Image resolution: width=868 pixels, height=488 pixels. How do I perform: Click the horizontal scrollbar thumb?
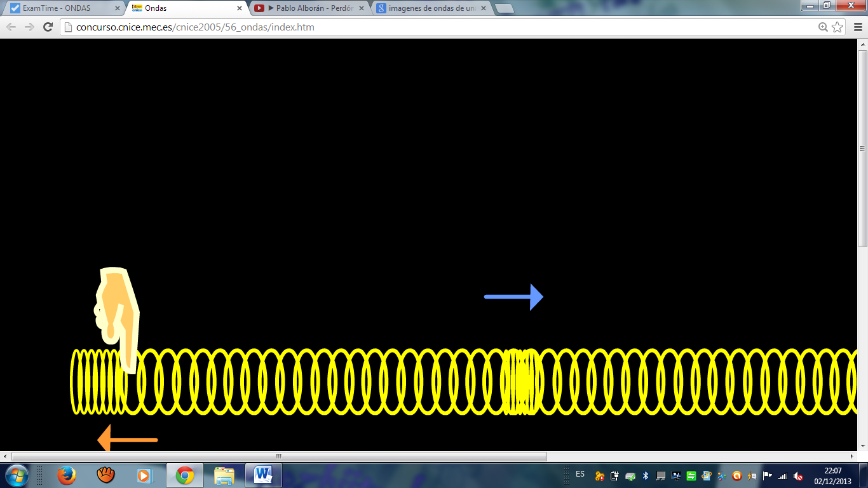point(279,456)
